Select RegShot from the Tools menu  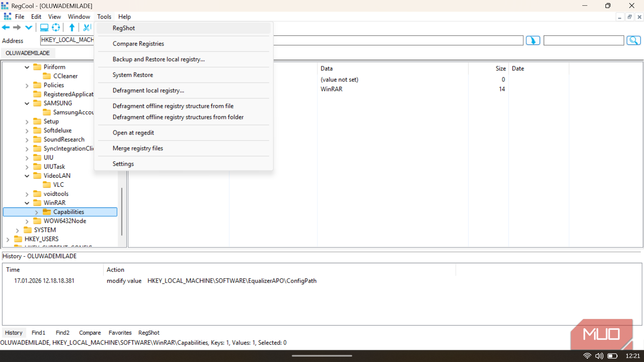[x=183, y=28]
